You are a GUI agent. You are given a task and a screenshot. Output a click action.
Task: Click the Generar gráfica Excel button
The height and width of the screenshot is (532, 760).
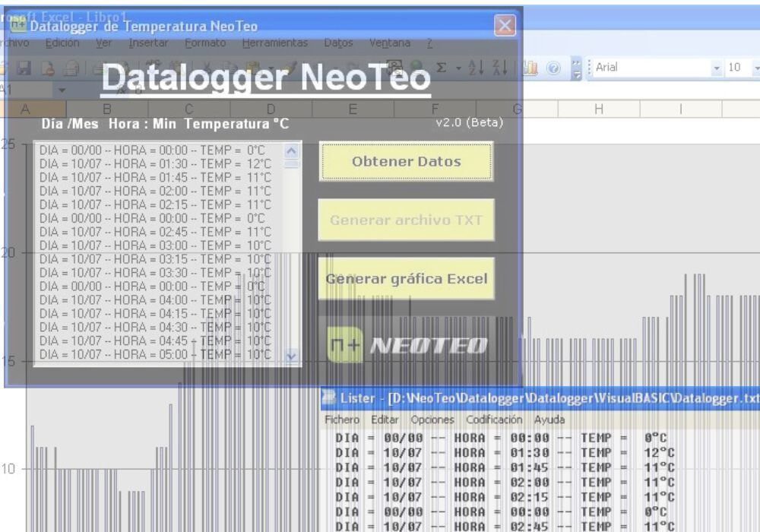(x=406, y=279)
